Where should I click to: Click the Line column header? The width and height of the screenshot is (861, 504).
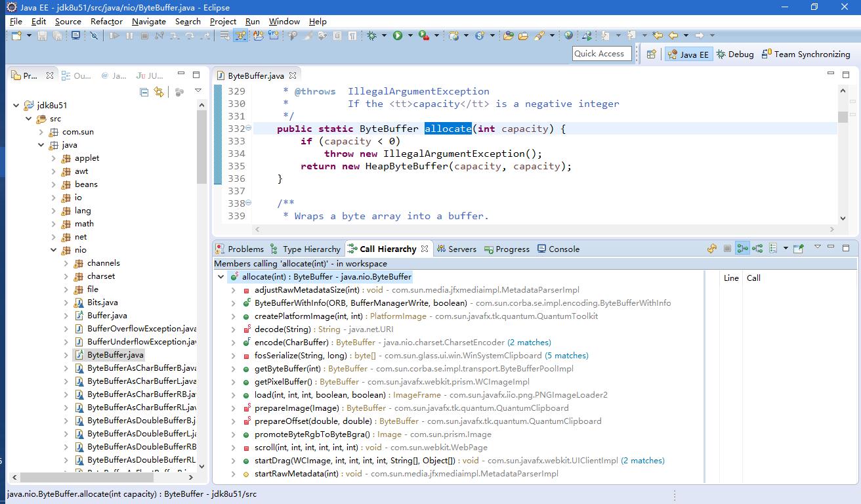click(731, 278)
